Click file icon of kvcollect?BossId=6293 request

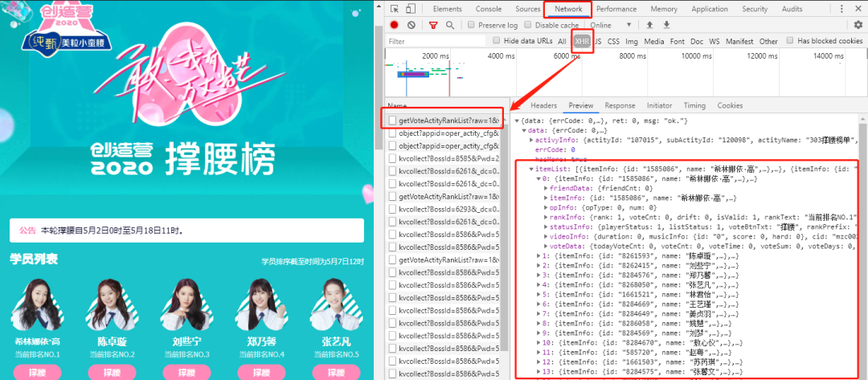[x=392, y=209]
